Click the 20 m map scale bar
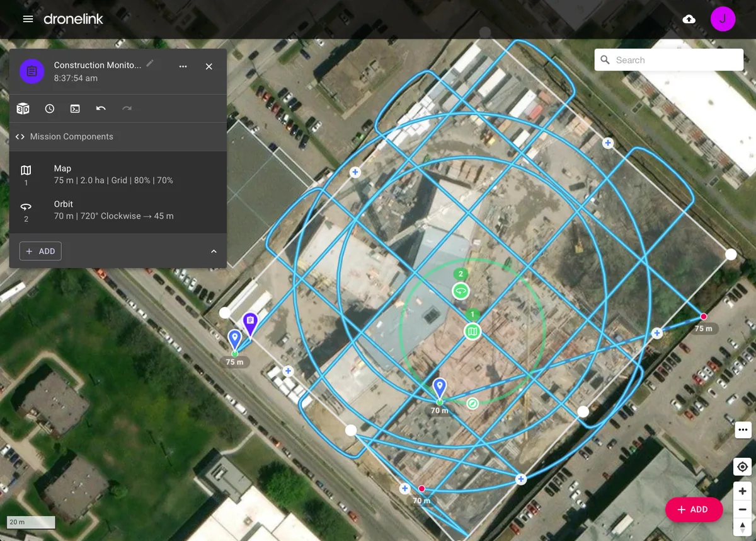Viewport: 756px width, 541px height. [31, 522]
